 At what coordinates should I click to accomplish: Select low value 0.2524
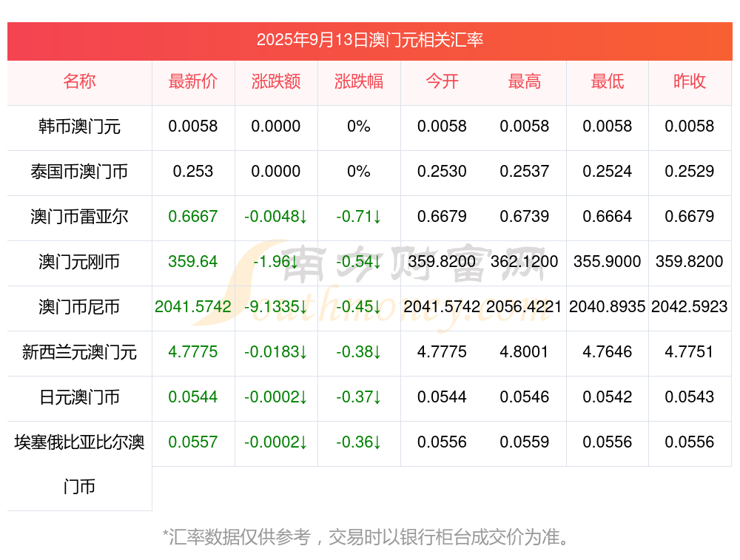click(608, 172)
